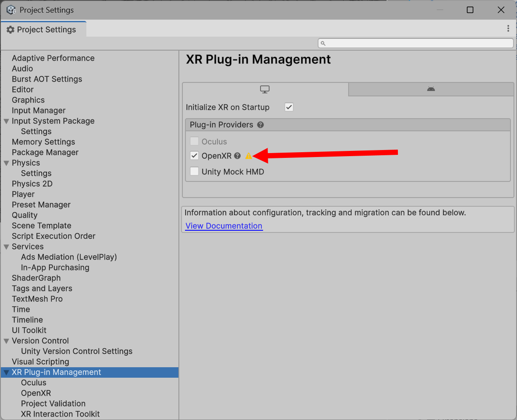This screenshot has height=420, width=517.
Task: Close the Project Settings window
Action: [x=501, y=10]
